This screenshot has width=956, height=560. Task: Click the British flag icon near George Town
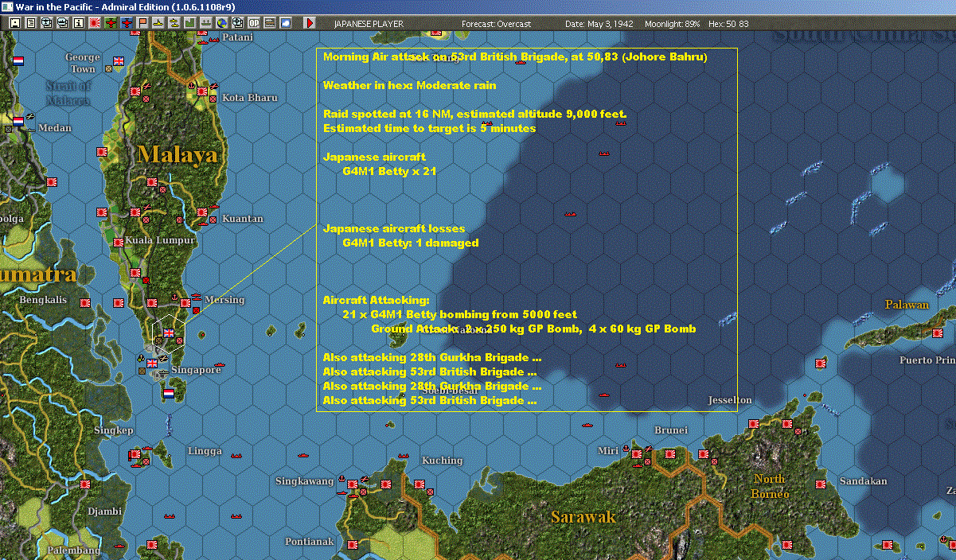(x=119, y=60)
